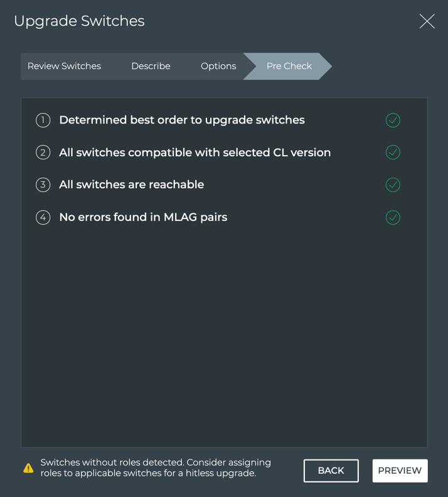Click the checkmark for switches reachable
Image resolution: width=448 pixels, height=497 pixels.
coord(393,184)
